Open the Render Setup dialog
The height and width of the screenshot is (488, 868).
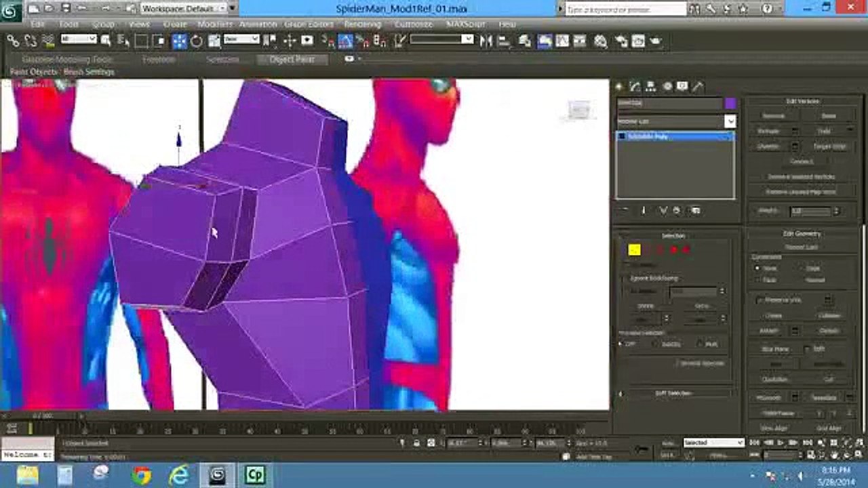click(x=620, y=41)
